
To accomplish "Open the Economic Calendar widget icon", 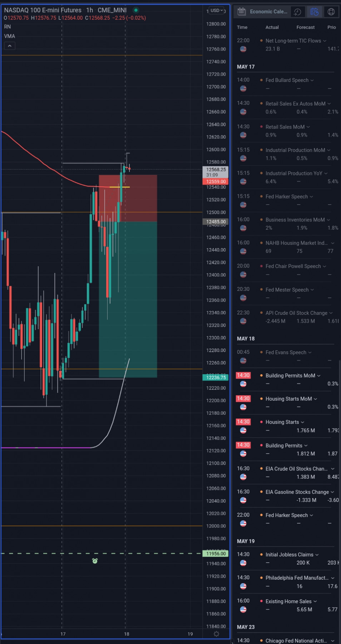I will (242, 11).
